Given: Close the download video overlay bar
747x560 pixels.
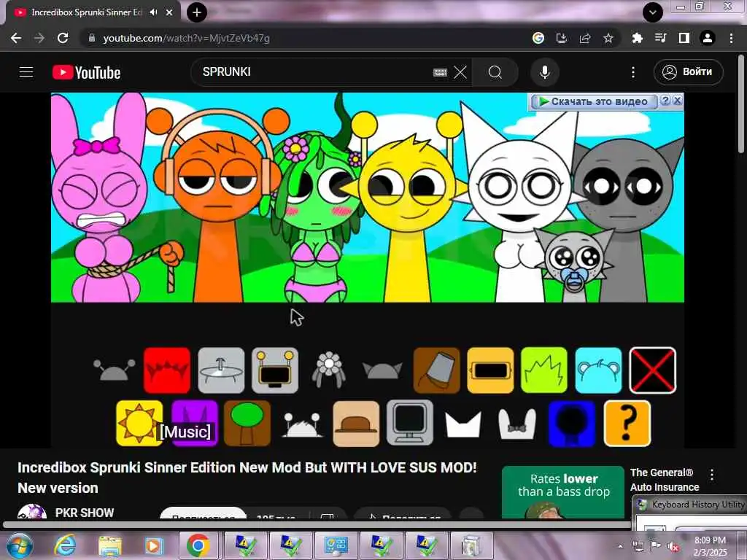Looking at the screenshot, I should point(677,101).
